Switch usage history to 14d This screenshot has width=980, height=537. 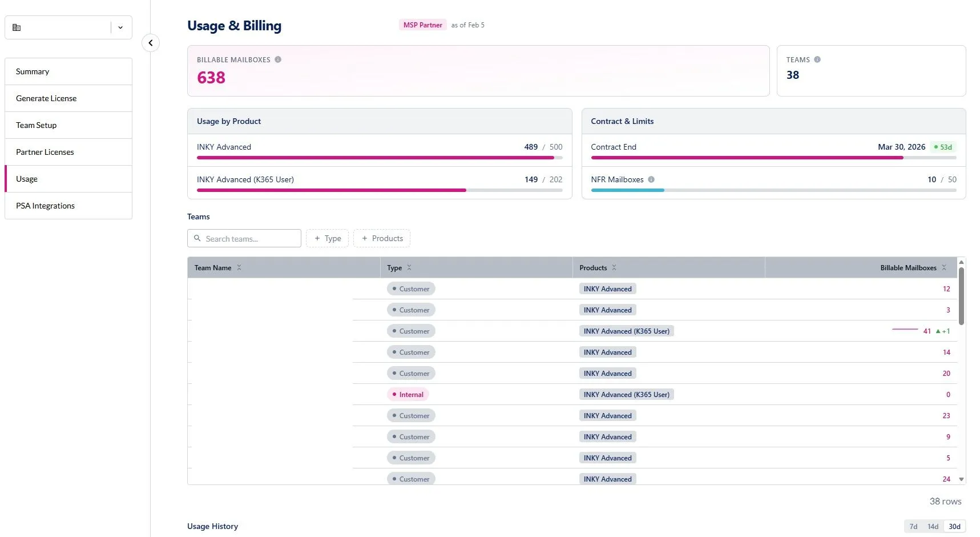(x=933, y=527)
